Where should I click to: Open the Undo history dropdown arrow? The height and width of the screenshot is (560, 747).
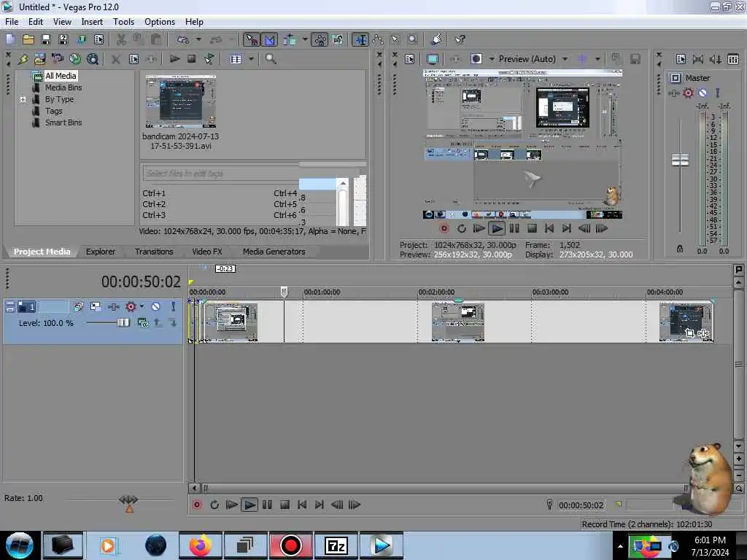[198, 39]
